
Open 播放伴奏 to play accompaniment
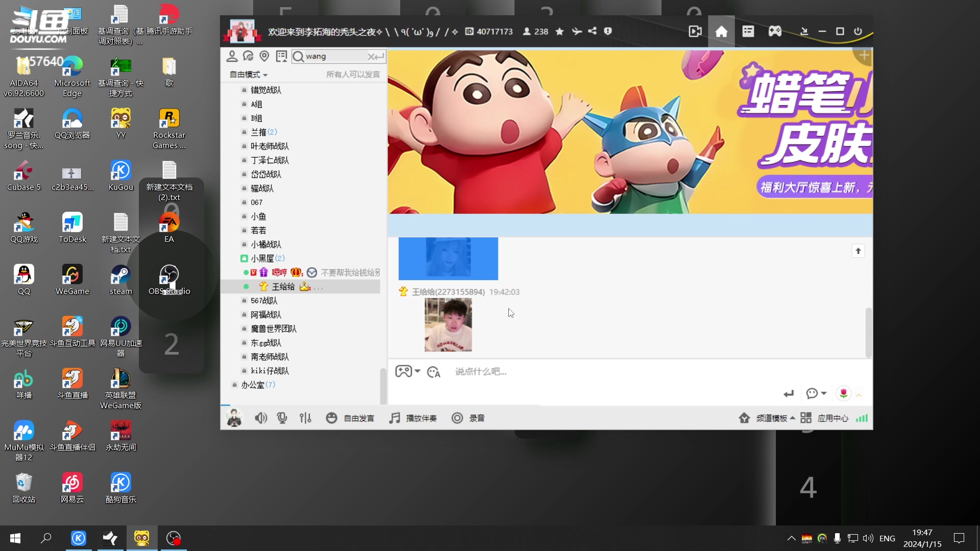pyautogui.click(x=412, y=418)
